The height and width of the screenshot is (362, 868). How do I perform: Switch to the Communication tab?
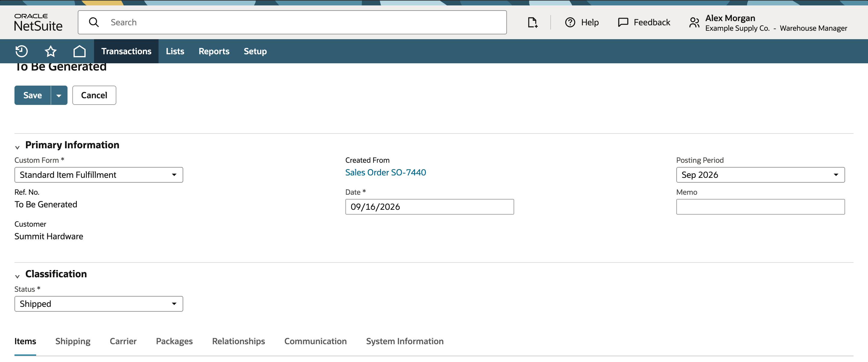pyautogui.click(x=315, y=341)
